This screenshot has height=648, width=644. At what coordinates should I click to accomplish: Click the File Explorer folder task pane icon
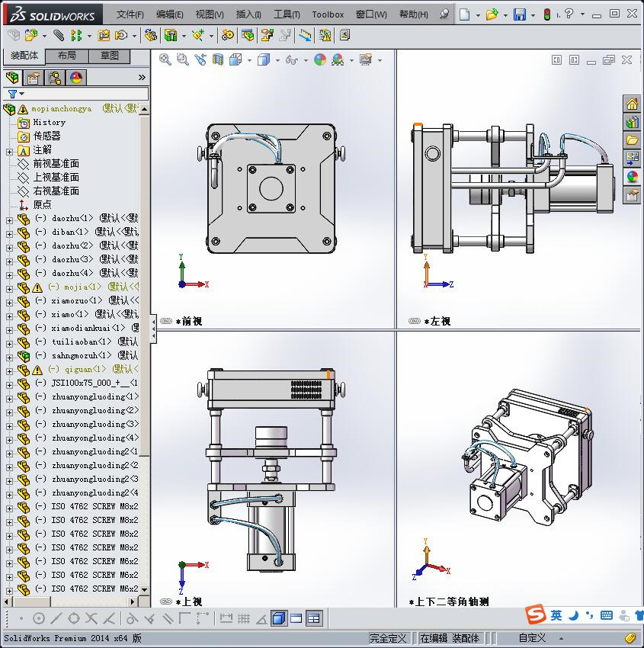point(632,140)
